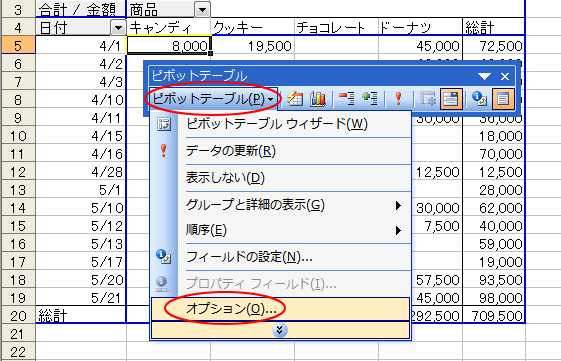Select the 合計 / 金額 cell

click(81, 10)
